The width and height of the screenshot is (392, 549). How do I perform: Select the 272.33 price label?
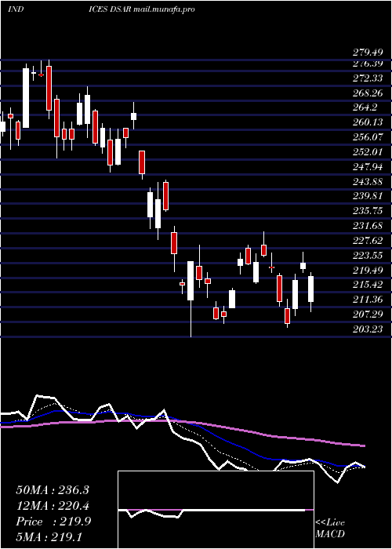tap(368, 78)
